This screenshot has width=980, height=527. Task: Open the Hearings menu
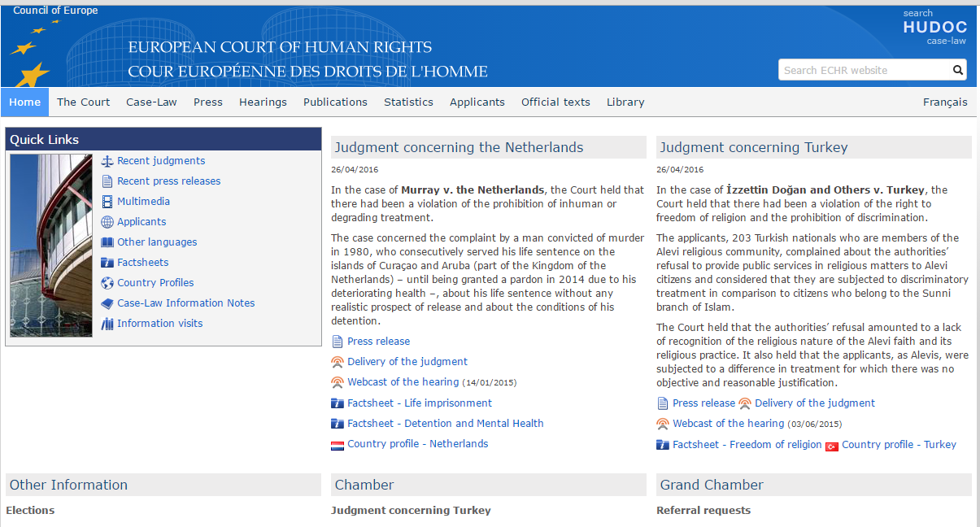point(263,102)
